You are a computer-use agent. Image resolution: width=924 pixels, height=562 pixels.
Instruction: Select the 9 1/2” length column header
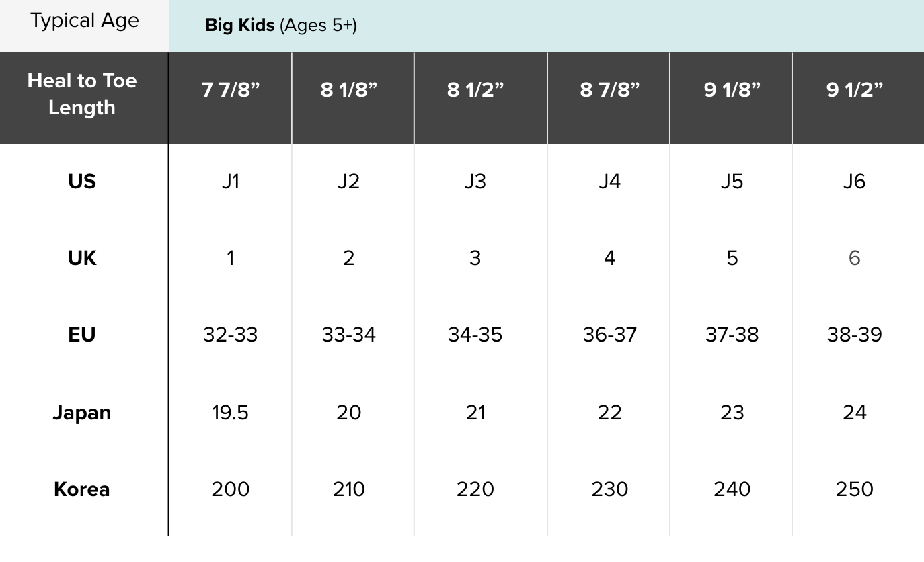point(854,90)
